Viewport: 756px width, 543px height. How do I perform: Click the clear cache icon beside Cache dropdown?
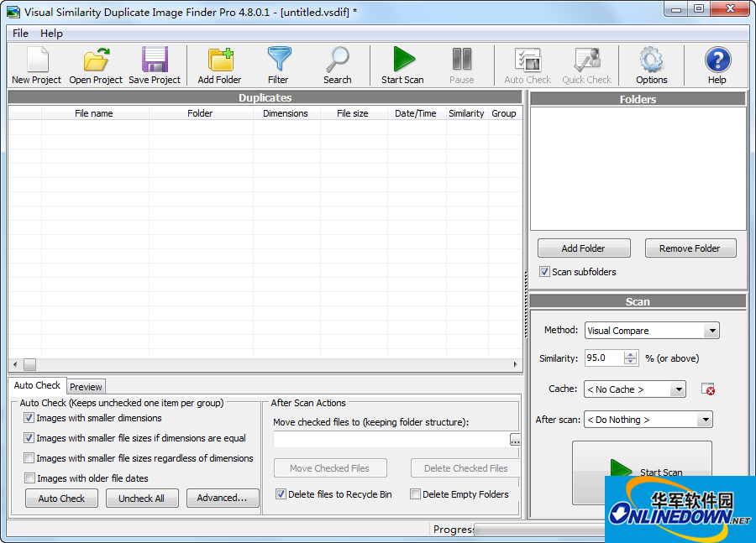[x=707, y=389]
